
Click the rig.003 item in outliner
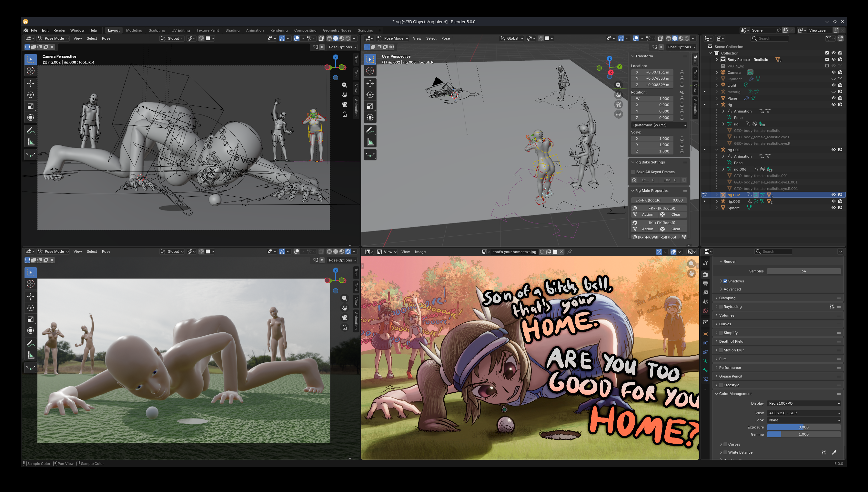point(733,202)
